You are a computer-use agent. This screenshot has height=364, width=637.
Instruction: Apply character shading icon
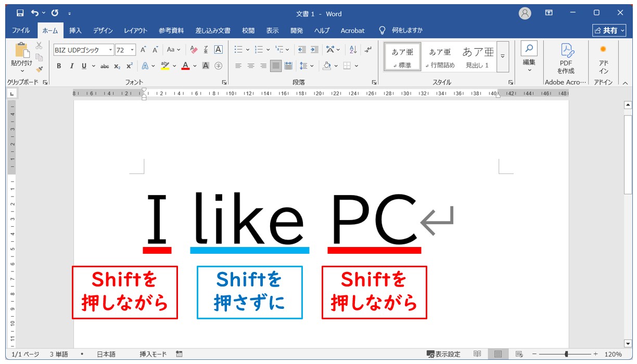click(x=206, y=66)
